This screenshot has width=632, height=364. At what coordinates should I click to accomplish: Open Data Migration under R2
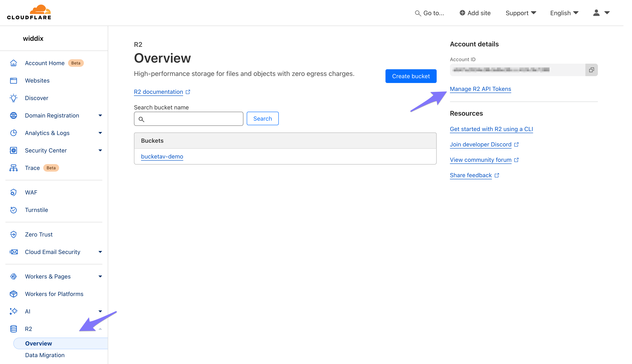coord(45,355)
